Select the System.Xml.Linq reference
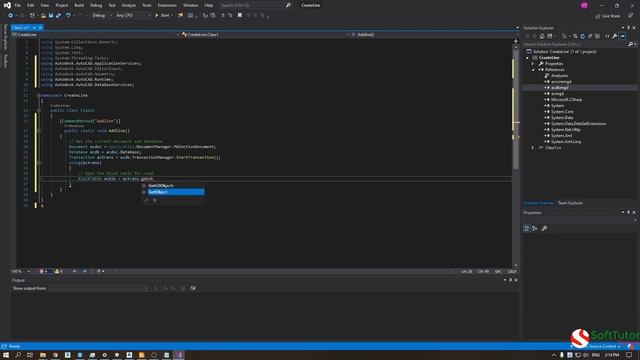Screen dimensions: 640x360 coord(566,142)
